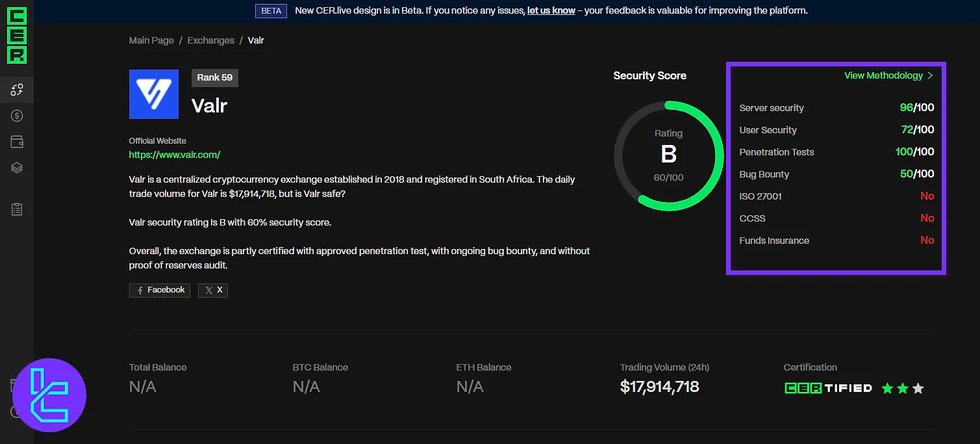Click the ETH Balance label
The width and height of the screenshot is (980, 444).
pos(484,367)
